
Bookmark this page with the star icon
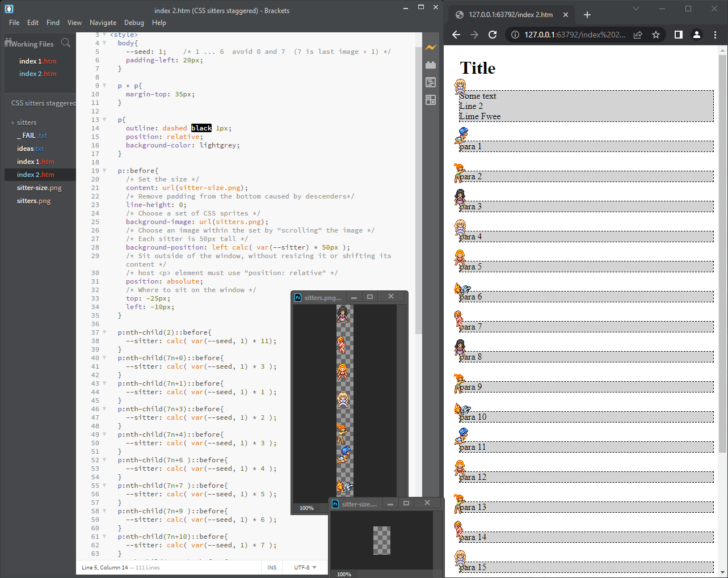656,35
